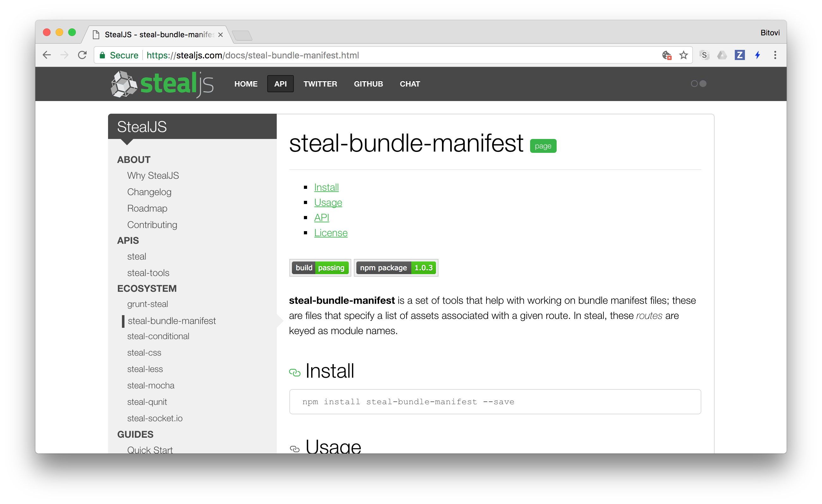The height and width of the screenshot is (504, 822).
Task: Open GITHUB link in the navbar
Action: click(368, 84)
